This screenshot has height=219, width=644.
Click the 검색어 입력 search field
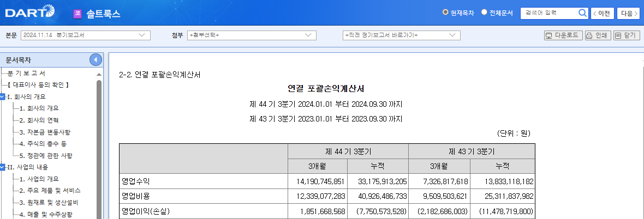pos(550,13)
